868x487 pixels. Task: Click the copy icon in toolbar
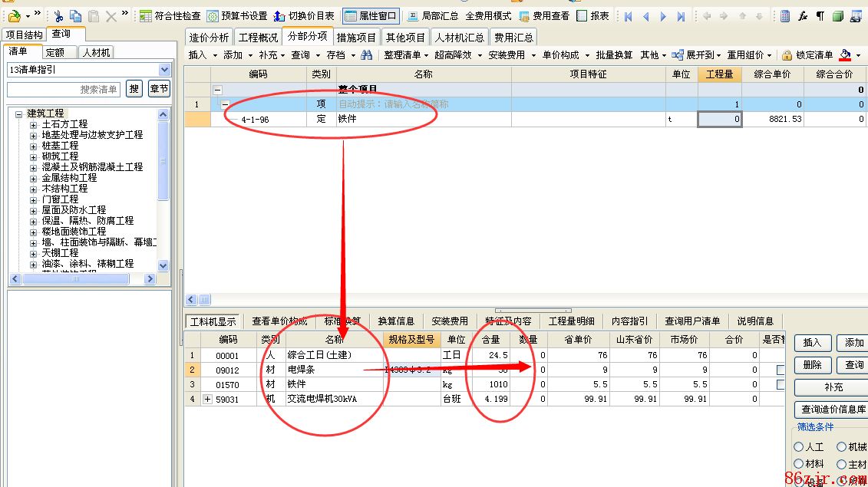[75, 15]
